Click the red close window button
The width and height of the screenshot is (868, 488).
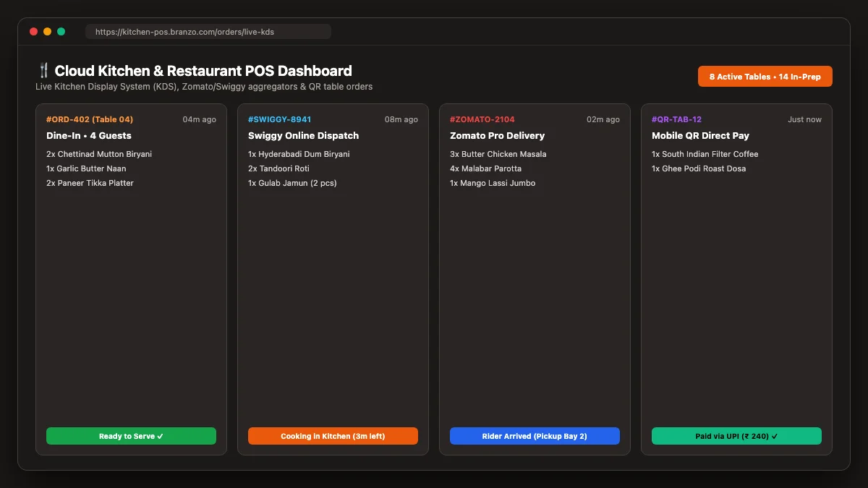[33, 32]
